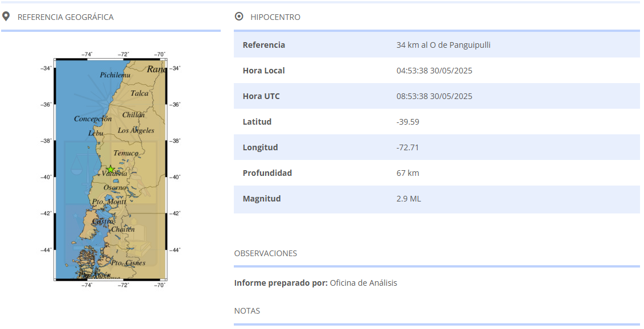Click Lebu label on the map
644x329 pixels.
click(x=96, y=133)
